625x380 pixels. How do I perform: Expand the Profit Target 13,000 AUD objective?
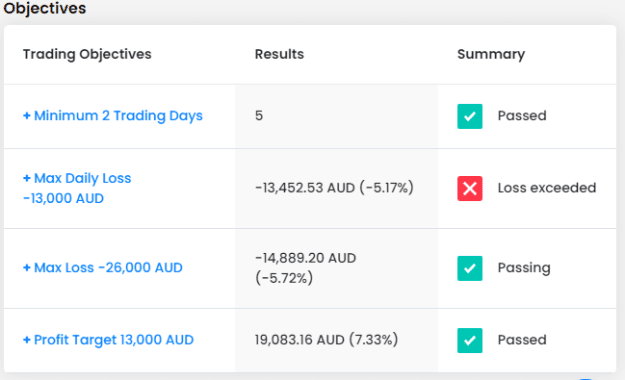tap(108, 340)
